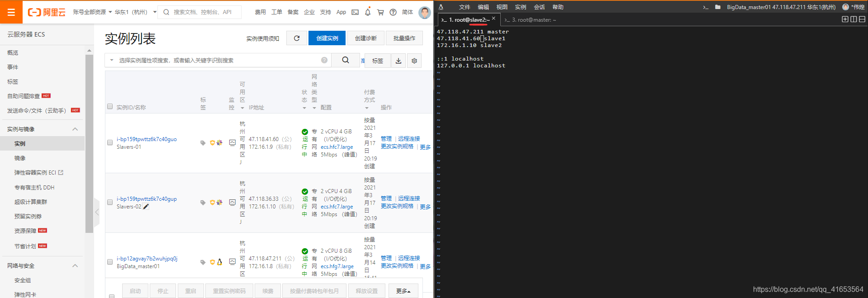Split terminal vertically icon
The height and width of the screenshot is (298, 868).
click(854, 19)
